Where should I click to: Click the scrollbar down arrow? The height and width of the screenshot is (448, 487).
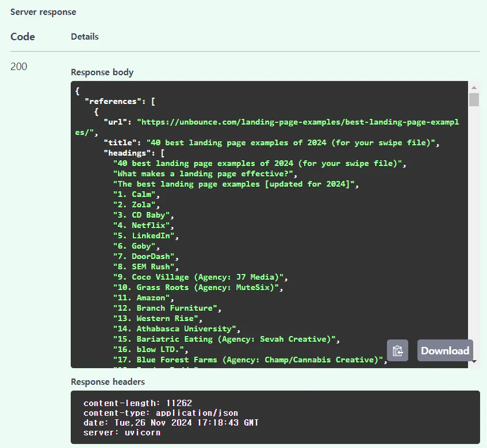(474, 361)
